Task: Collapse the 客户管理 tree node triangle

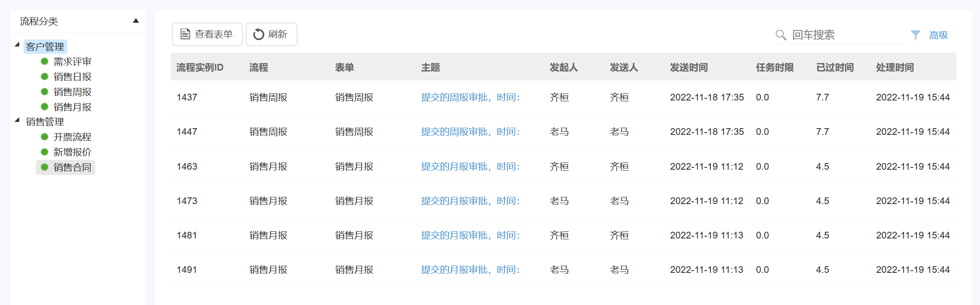Action: [x=17, y=45]
